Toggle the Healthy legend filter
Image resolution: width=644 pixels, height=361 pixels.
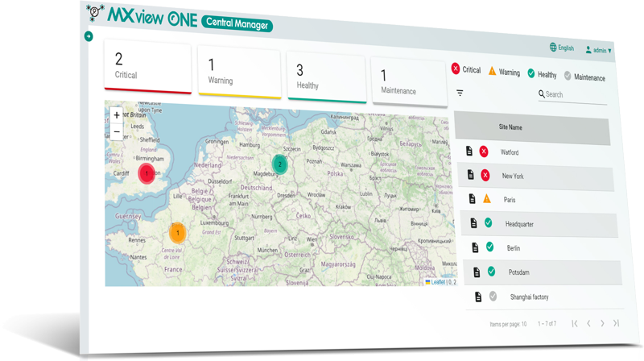click(542, 74)
